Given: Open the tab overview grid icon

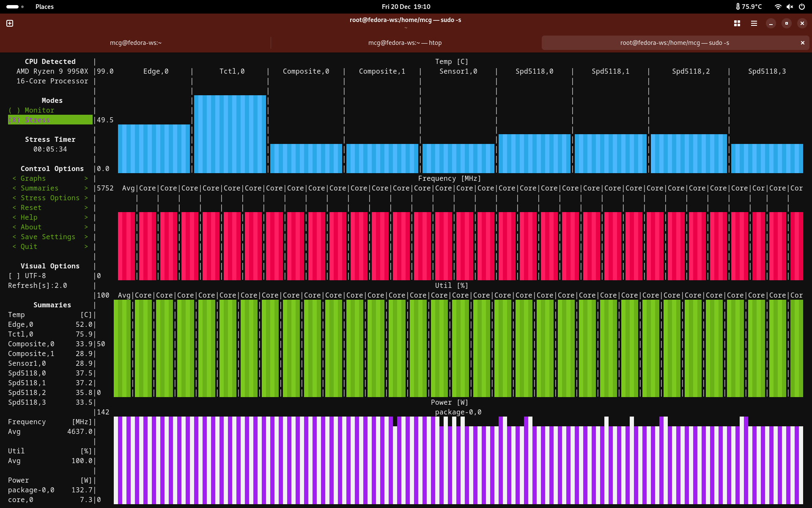Looking at the screenshot, I should click(737, 23).
